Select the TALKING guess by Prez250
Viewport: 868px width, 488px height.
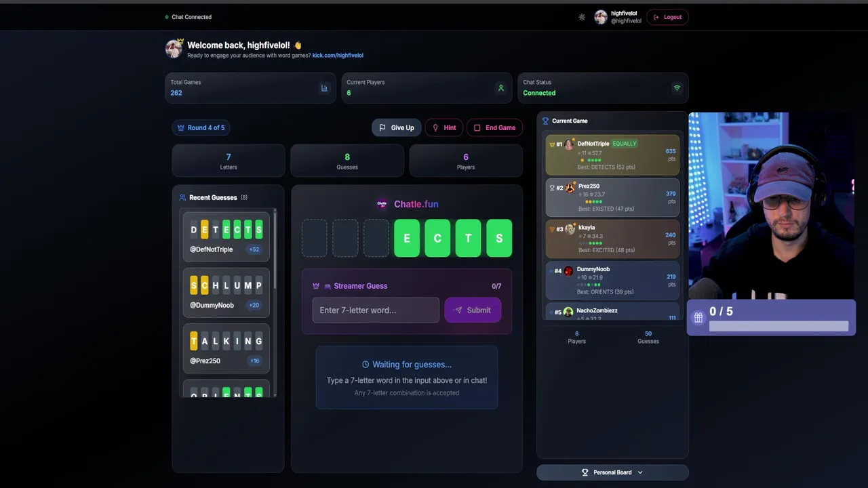[226, 348]
